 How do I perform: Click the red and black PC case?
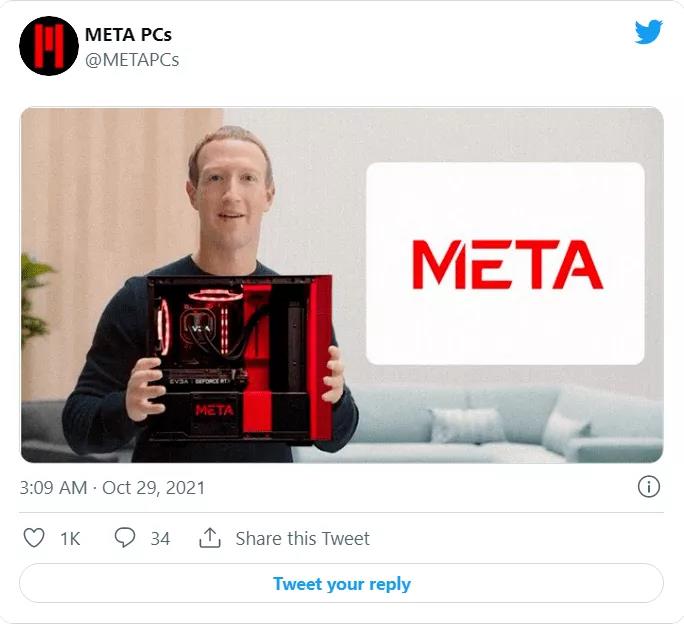[239, 358]
